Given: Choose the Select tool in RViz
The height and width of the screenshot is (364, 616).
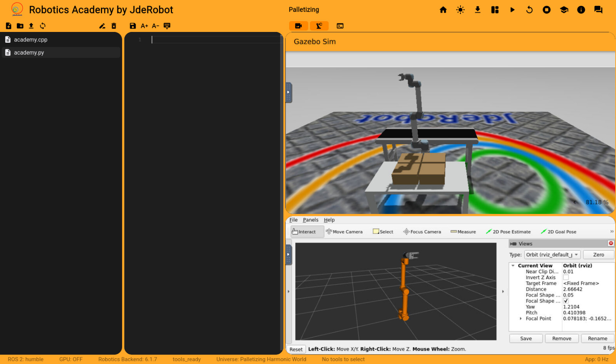Looking at the screenshot, I should pyautogui.click(x=383, y=232).
